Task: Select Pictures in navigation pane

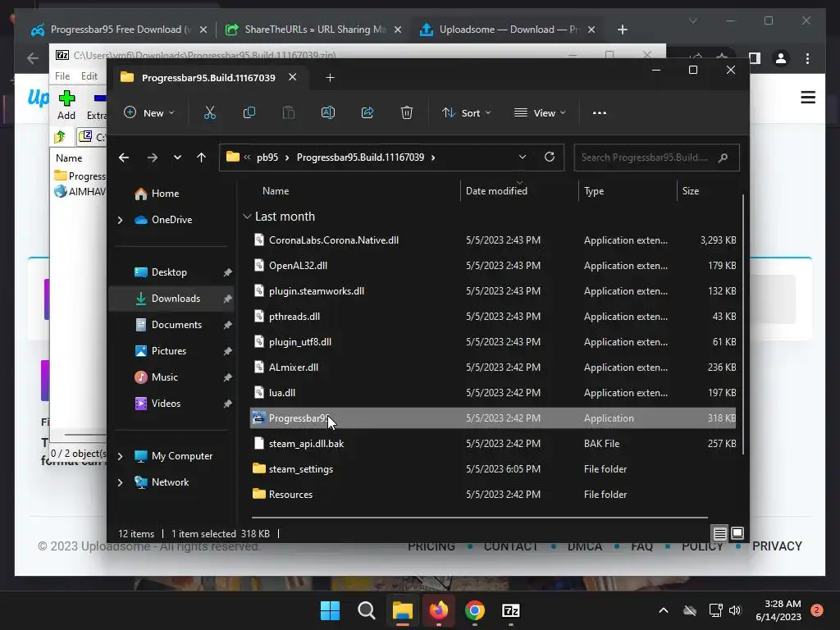Action: pyautogui.click(x=169, y=351)
